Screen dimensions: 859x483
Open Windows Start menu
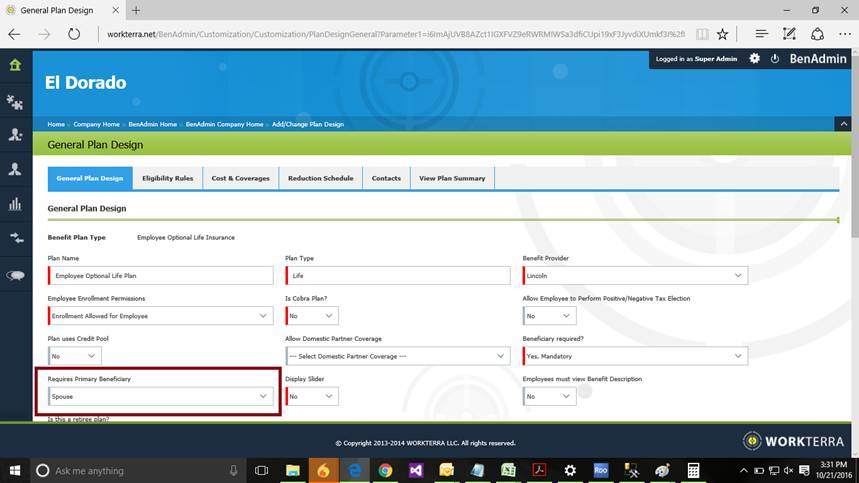coord(15,470)
